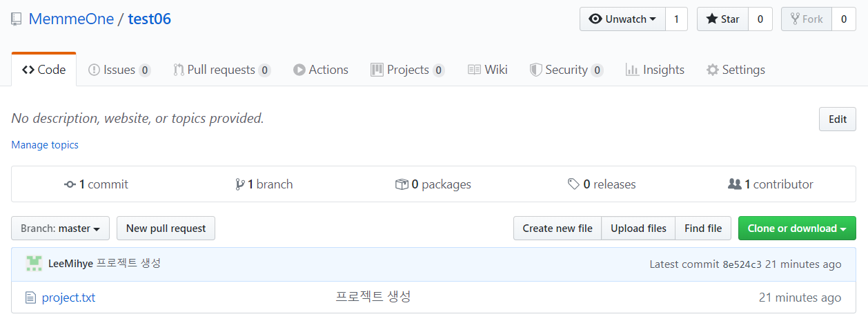Click the contributors people icon

[735, 184]
